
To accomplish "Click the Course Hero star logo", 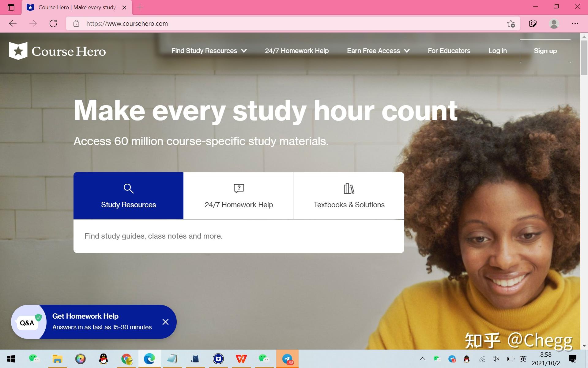I will click(18, 51).
